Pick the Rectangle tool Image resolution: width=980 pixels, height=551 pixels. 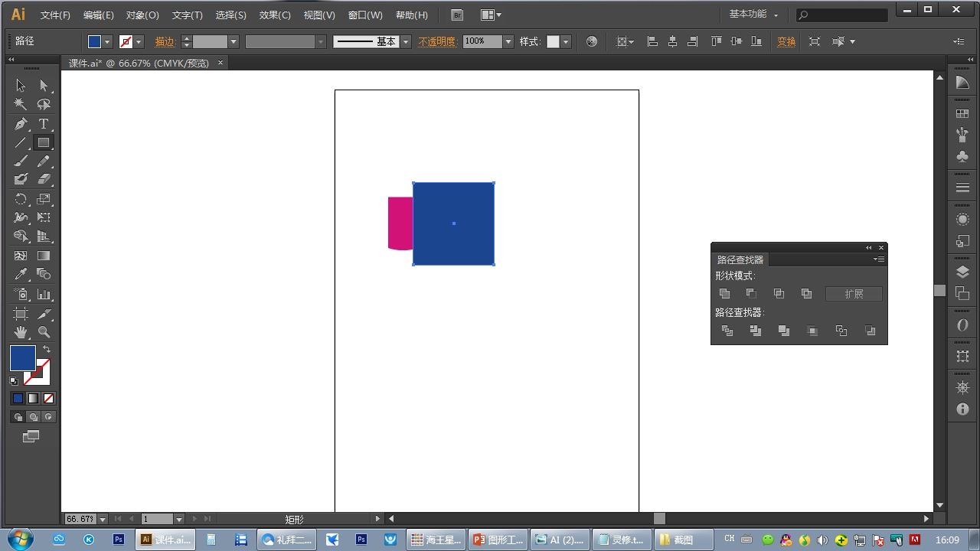(44, 143)
